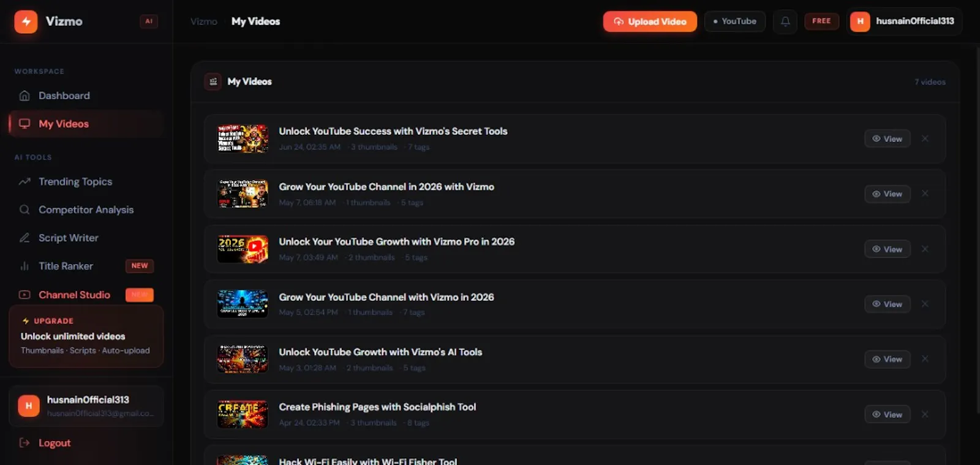Click title Unlock Your YouTube Growth with Vizmo Pro in 2026
The image size is (980, 465).
tap(397, 242)
